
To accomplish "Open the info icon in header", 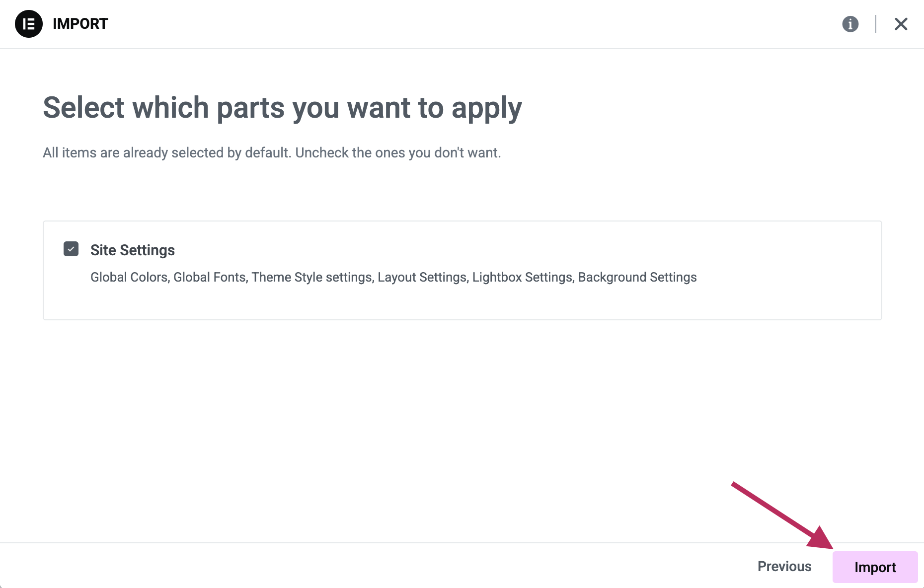I will [x=850, y=24].
